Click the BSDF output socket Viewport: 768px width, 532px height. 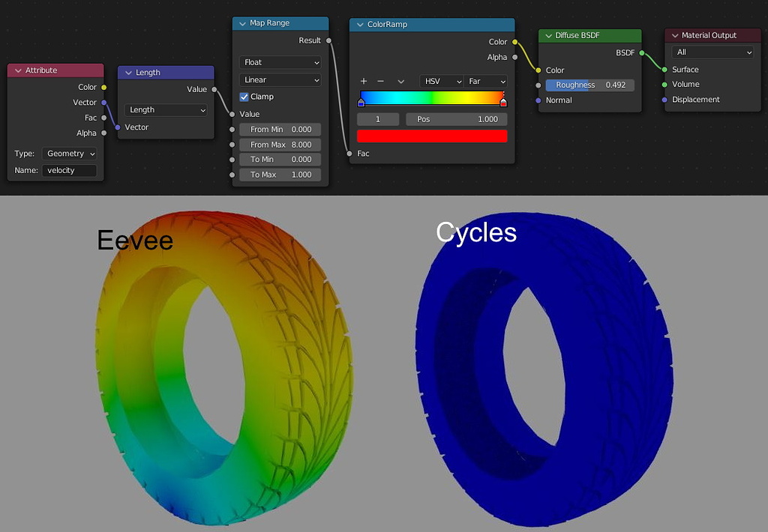pos(642,53)
